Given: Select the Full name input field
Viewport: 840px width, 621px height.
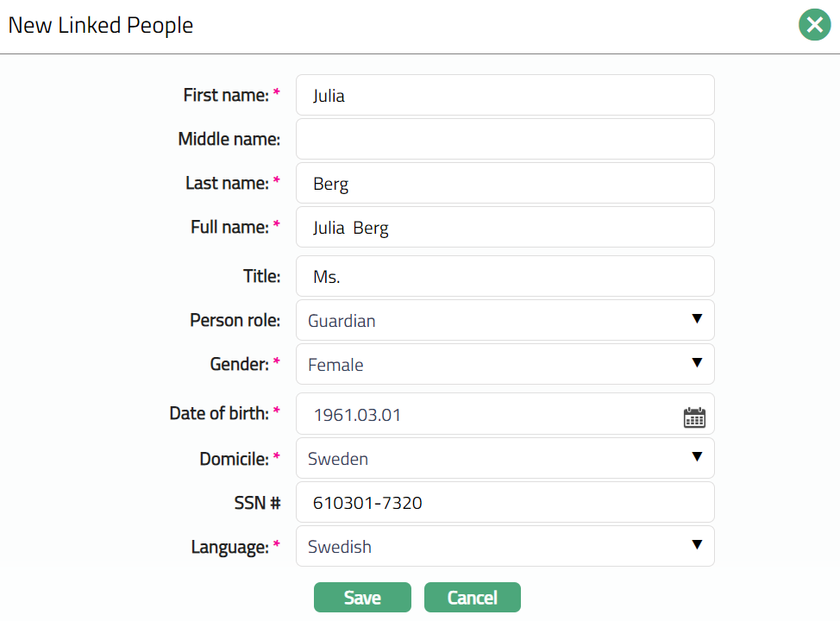Looking at the screenshot, I should 505,228.
